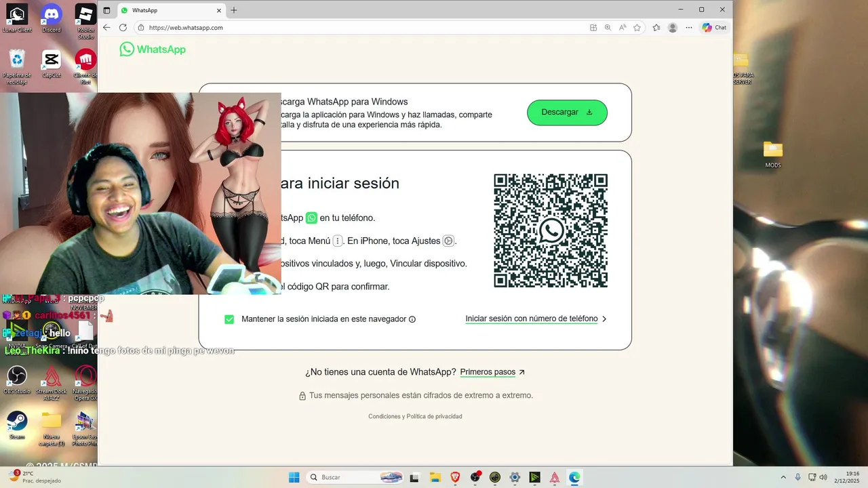
Task: Click lock icon beside 'Tus mensajes personales' text
Action: 302,396
